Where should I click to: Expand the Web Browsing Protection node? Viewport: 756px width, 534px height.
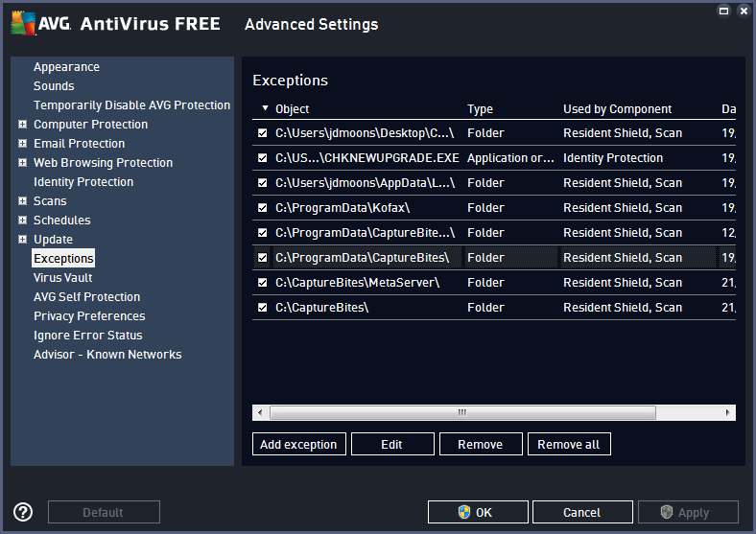coord(22,162)
